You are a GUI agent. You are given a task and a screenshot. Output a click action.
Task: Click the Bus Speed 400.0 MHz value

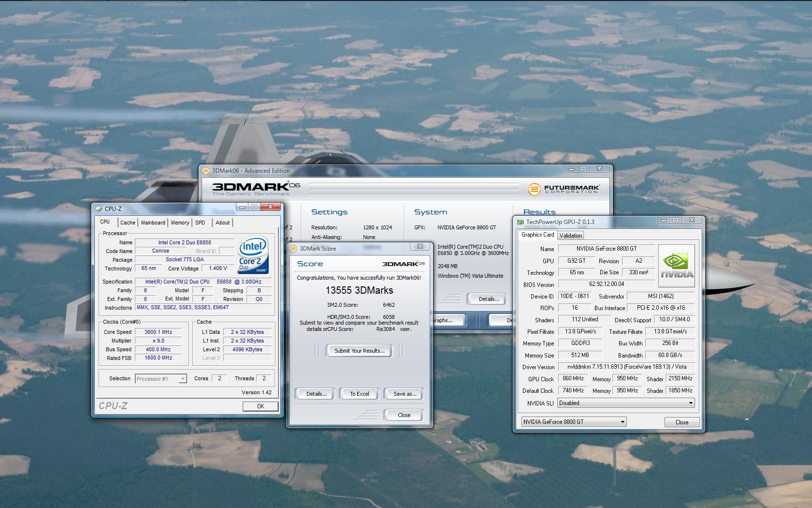point(158,349)
